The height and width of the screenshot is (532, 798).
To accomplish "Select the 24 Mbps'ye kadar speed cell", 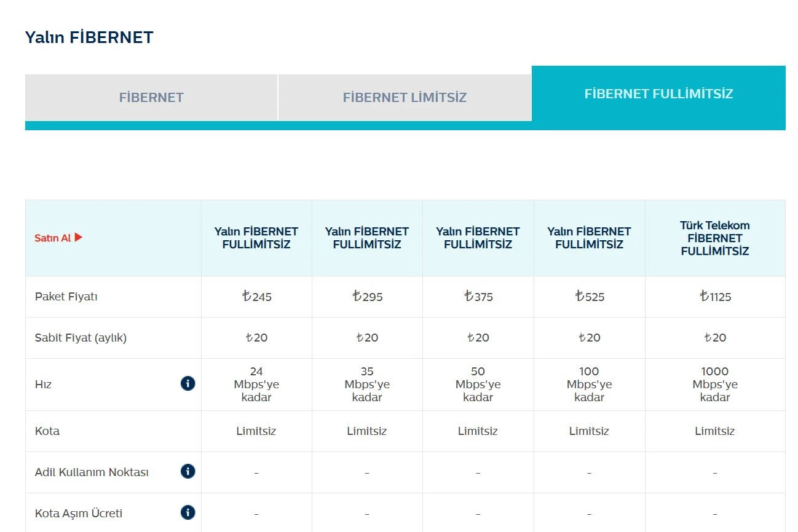I will tap(256, 385).
